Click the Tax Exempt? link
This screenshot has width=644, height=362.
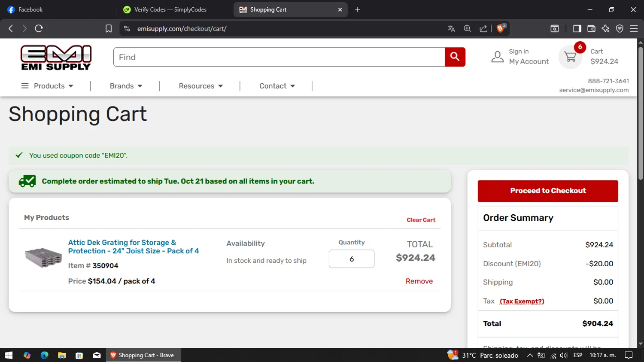(x=522, y=301)
